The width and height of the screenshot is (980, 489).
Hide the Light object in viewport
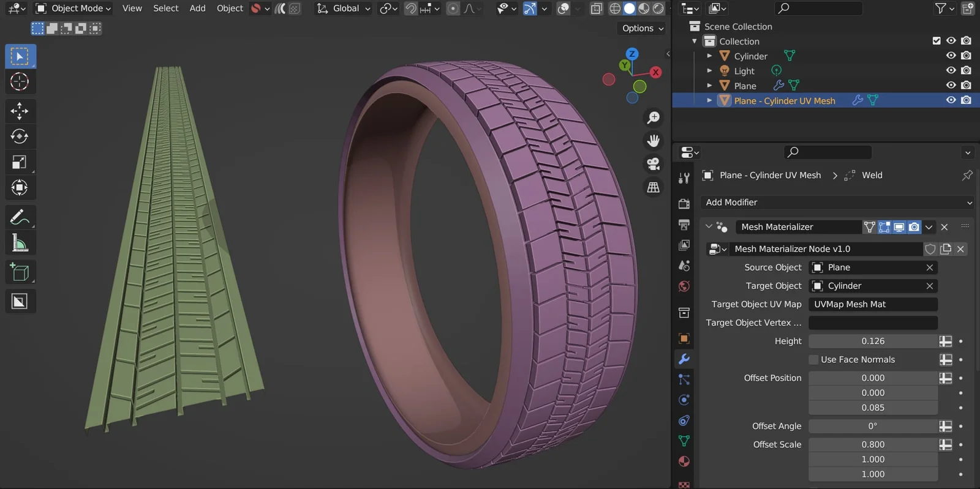[x=951, y=70]
